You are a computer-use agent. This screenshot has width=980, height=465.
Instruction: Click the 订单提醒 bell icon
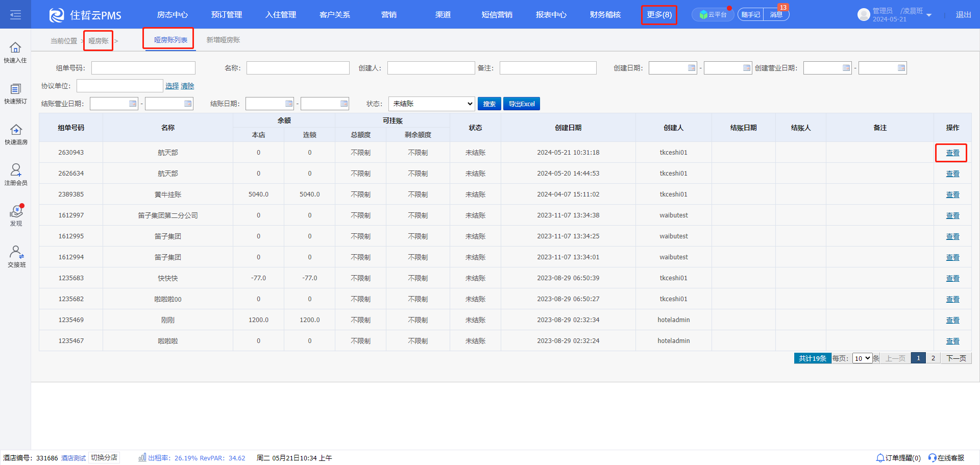pos(880,458)
